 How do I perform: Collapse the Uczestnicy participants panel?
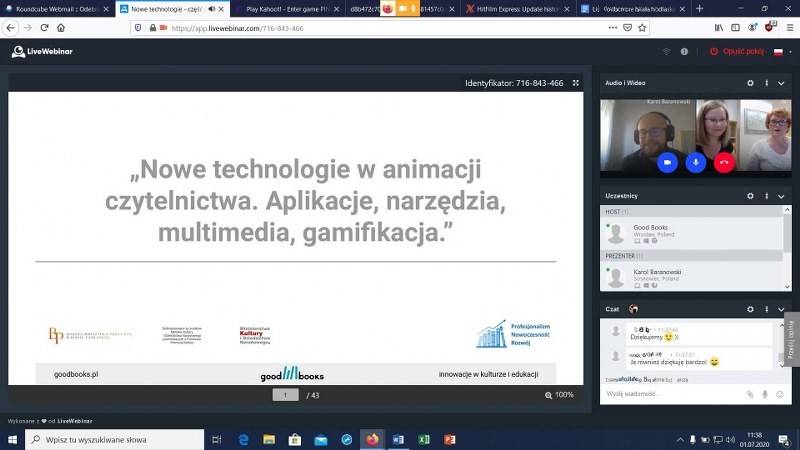pos(781,195)
